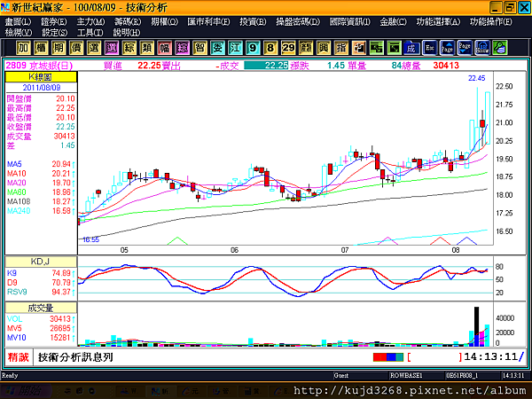The image size is (532, 399).
Task: Click the purple 綜 toolbar icon
Action: point(182,48)
